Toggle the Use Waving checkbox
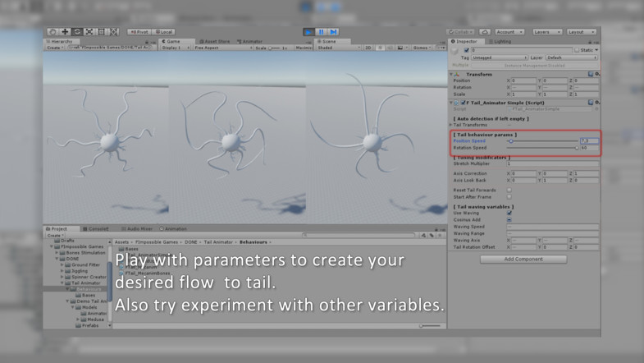Image resolution: width=644 pixels, height=363 pixels. [x=509, y=213]
